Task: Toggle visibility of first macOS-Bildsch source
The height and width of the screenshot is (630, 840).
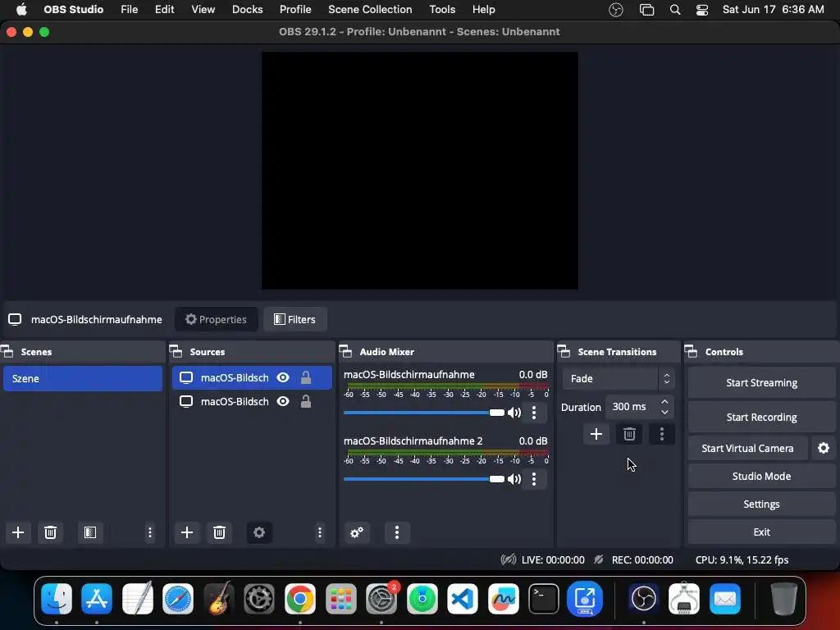Action: (x=283, y=377)
